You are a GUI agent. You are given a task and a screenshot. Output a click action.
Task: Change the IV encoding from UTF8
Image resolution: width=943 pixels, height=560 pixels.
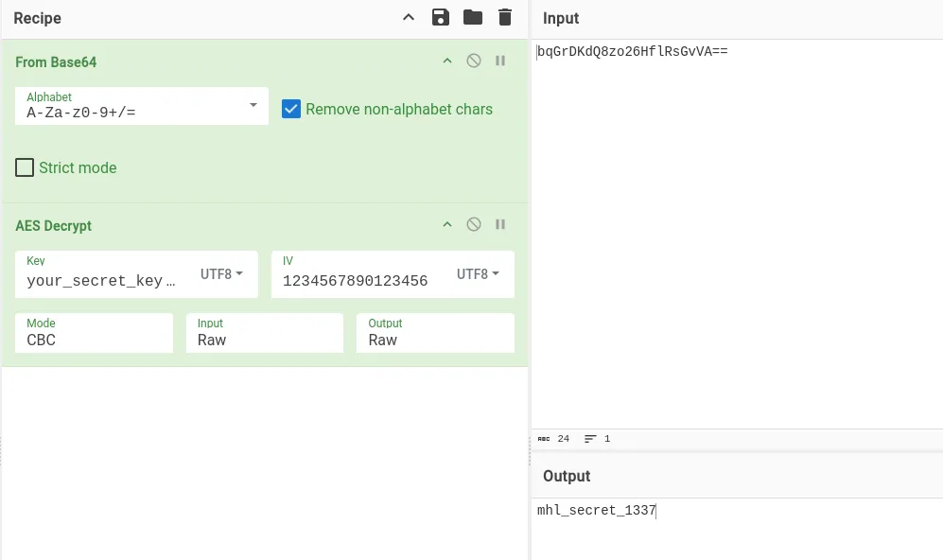coord(478,274)
